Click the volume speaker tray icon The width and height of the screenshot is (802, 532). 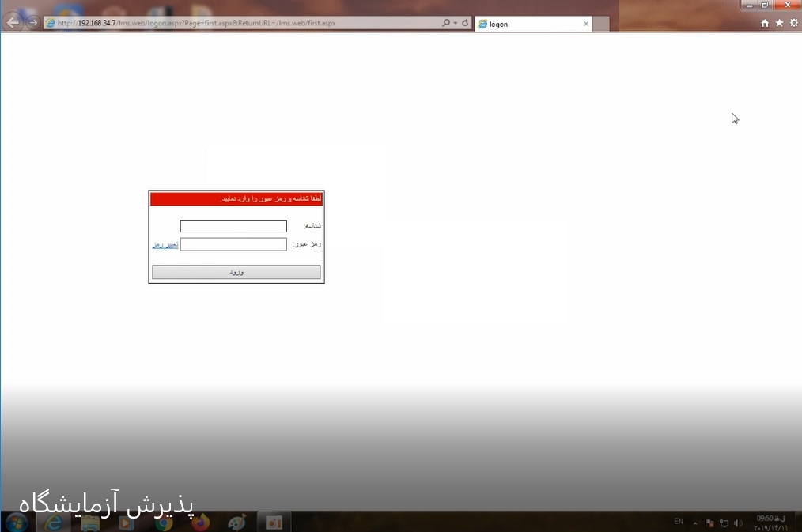click(738, 523)
